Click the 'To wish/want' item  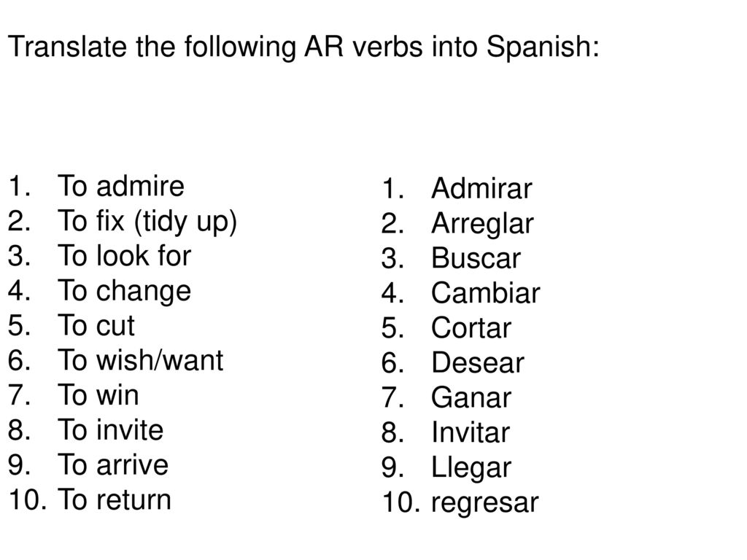click(141, 360)
